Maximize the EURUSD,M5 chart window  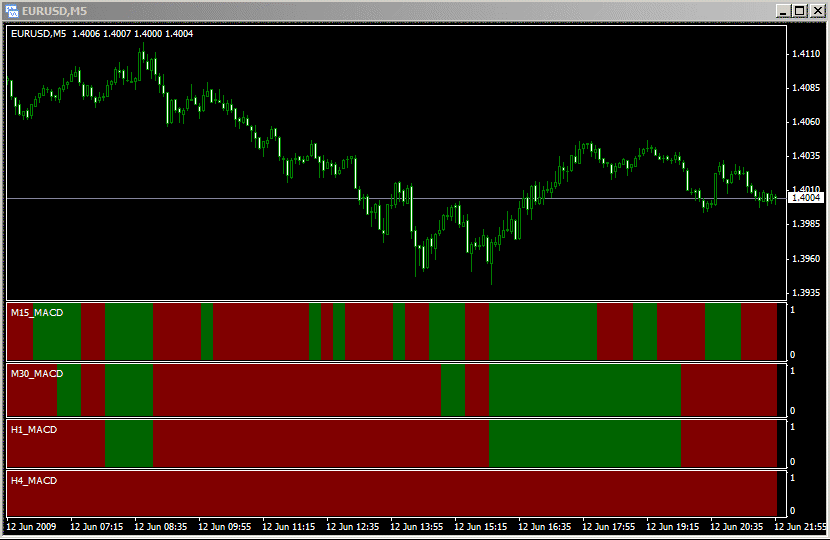pos(800,11)
